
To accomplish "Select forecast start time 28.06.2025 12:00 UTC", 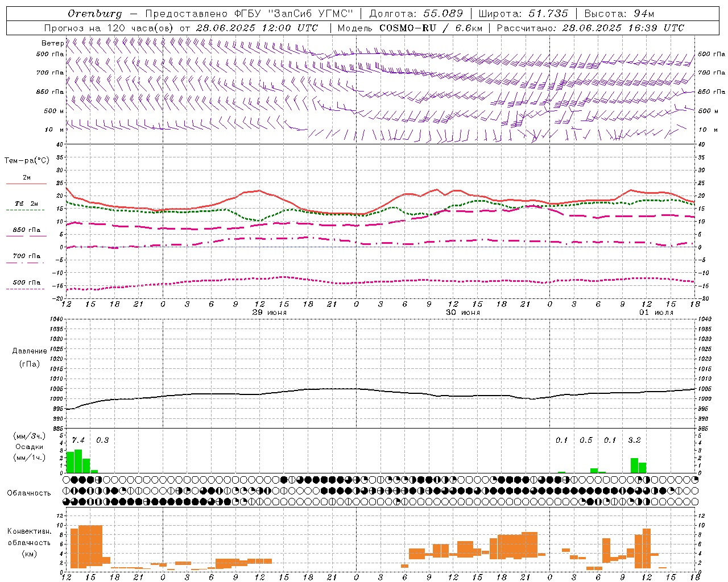I will click(257, 28).
